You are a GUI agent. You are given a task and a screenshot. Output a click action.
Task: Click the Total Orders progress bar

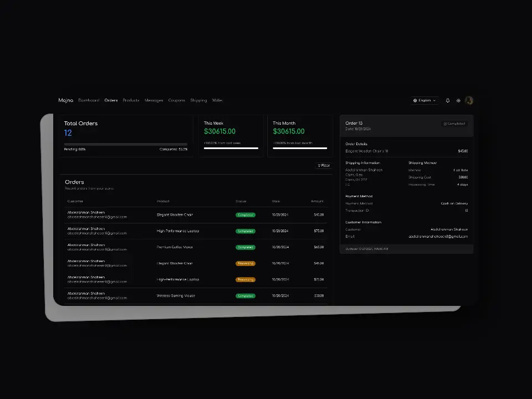(x=125, y=144)
